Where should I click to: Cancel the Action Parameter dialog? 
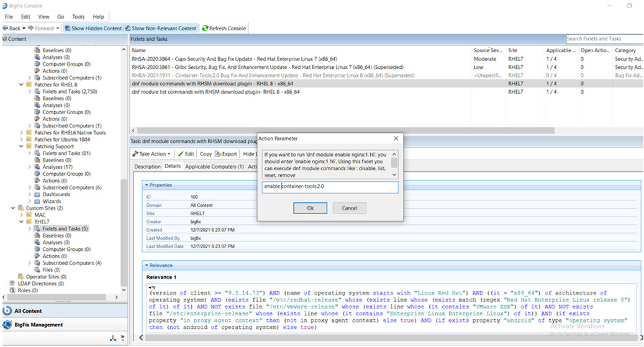tap(350, 209)
